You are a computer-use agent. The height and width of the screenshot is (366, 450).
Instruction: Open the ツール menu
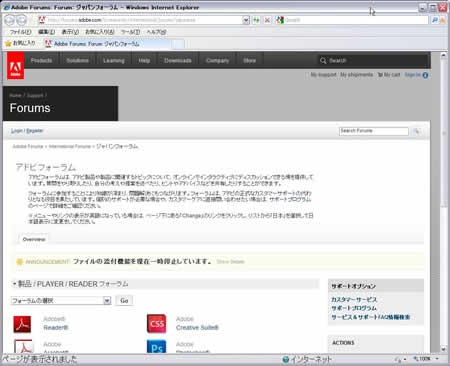point(130,32)
